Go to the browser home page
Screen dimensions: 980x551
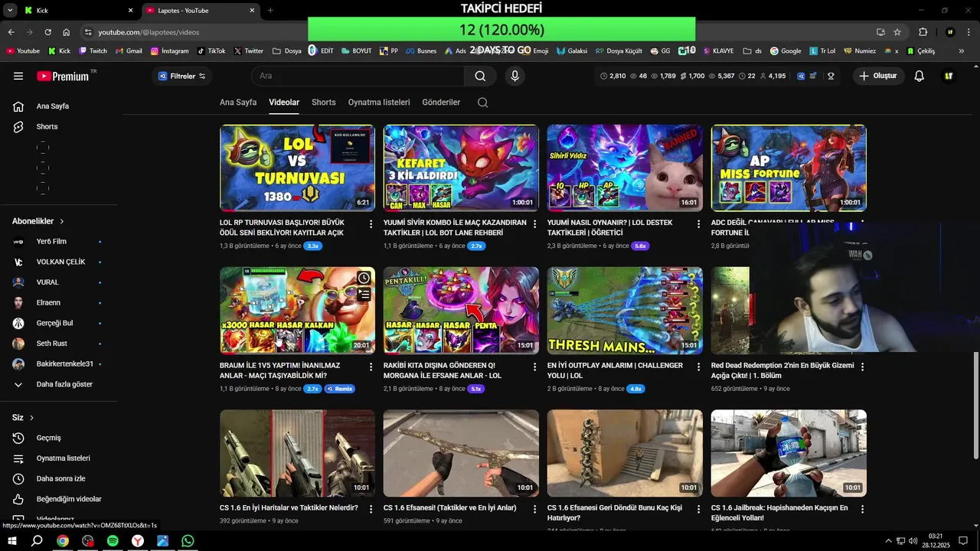click(x=67, y=32)
